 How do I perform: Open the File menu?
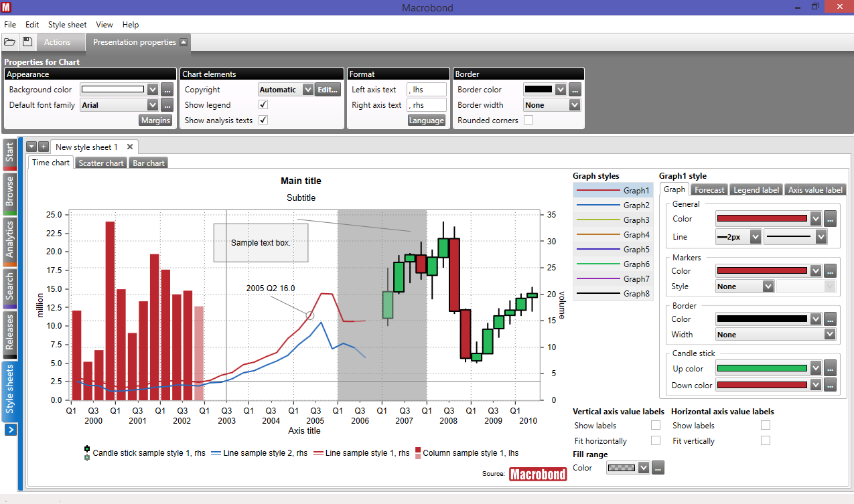(10, 25)
